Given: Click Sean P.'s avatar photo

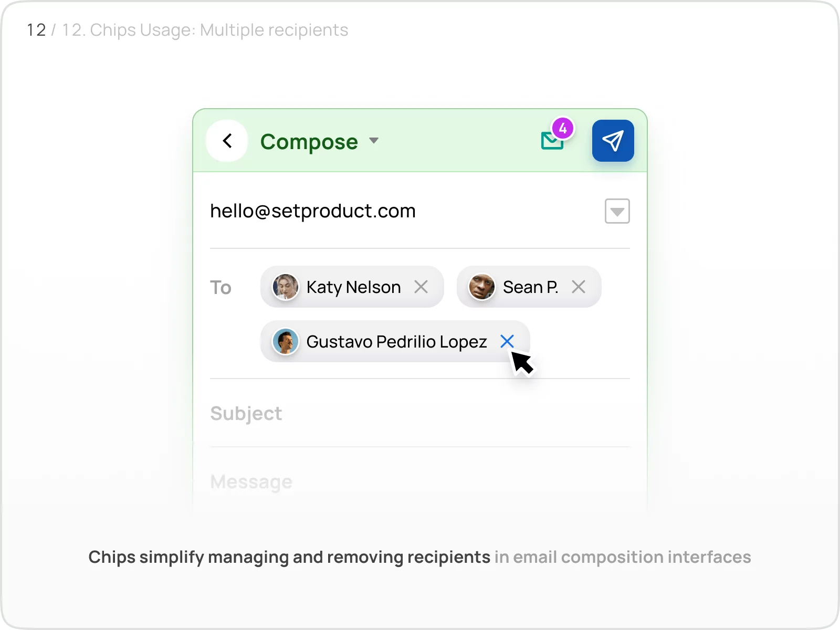Looking at the screenshot, I should point(481,287).
